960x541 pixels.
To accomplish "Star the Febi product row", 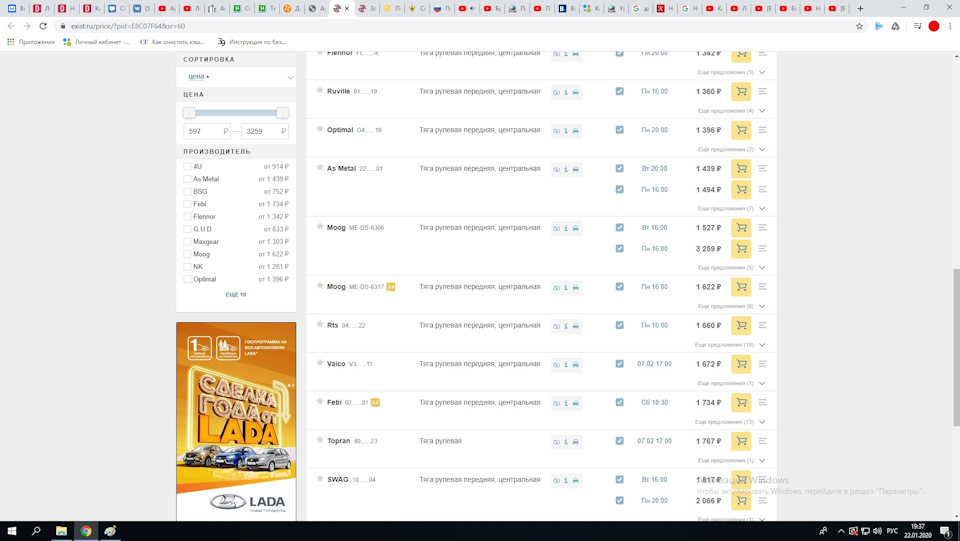I will click(x=320, y=401).
